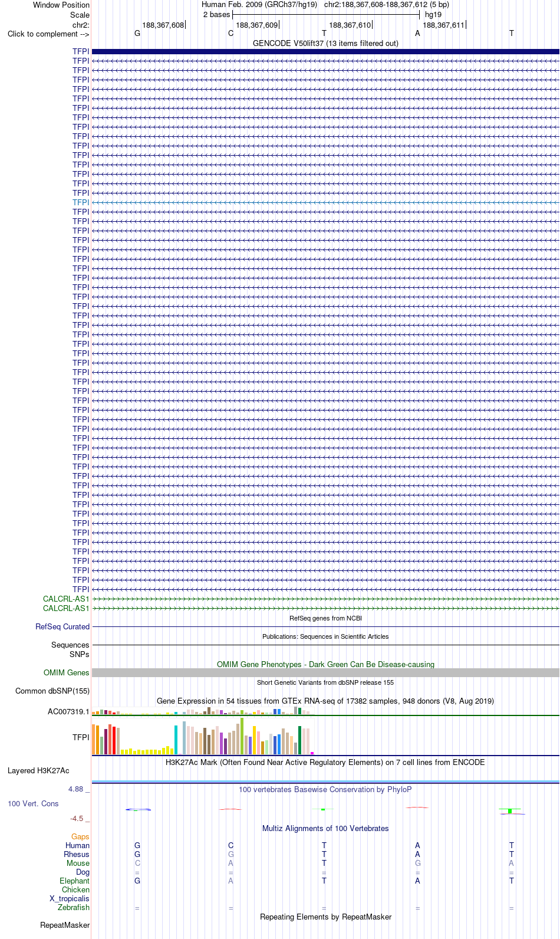The height and width of the screenshot is (939, 560).
Task: Select the light-blue TFPI transcript label
Action: (81, 202)
